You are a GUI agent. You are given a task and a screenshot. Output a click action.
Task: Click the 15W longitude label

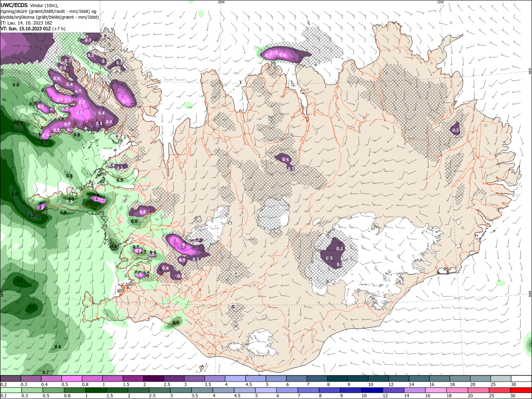pyautogui.click(x=440, y=2)
